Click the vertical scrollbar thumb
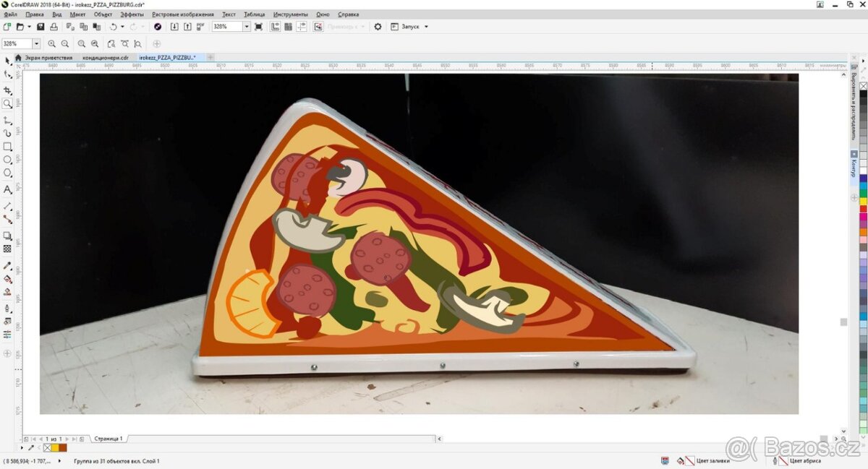 [843, 322]
